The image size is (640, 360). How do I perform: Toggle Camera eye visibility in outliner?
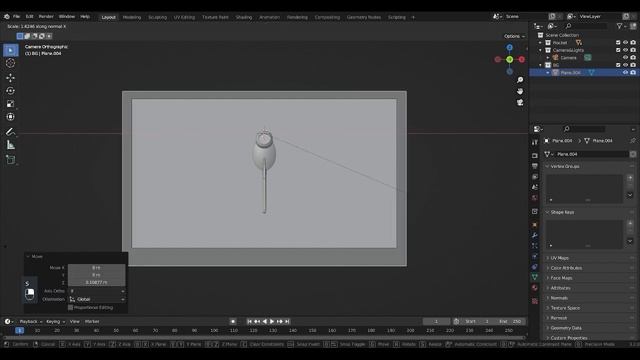tap(625, 58)
